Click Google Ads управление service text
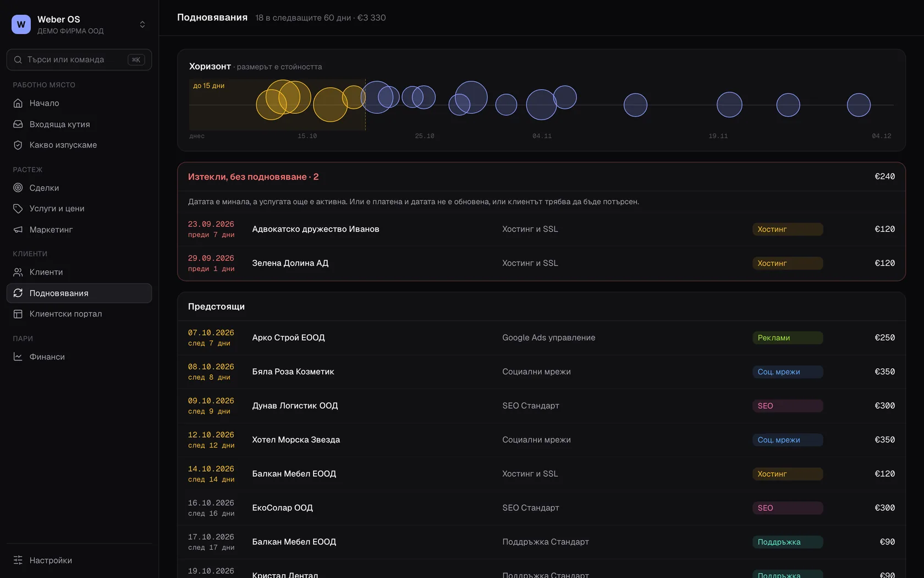This screenshot has height=578, width=924. coord(548,337)
